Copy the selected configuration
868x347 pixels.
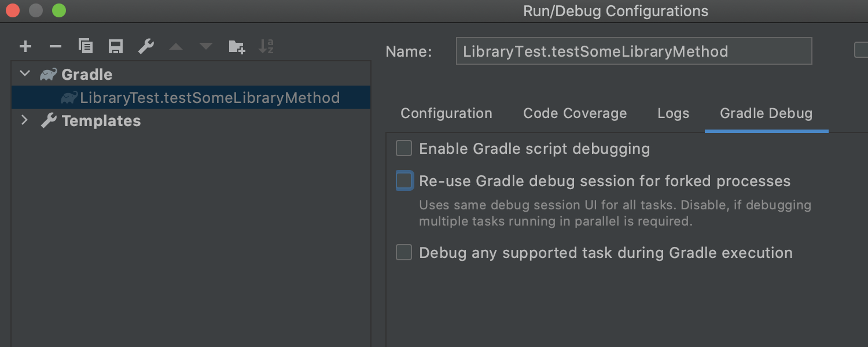[x=86, y=46]
